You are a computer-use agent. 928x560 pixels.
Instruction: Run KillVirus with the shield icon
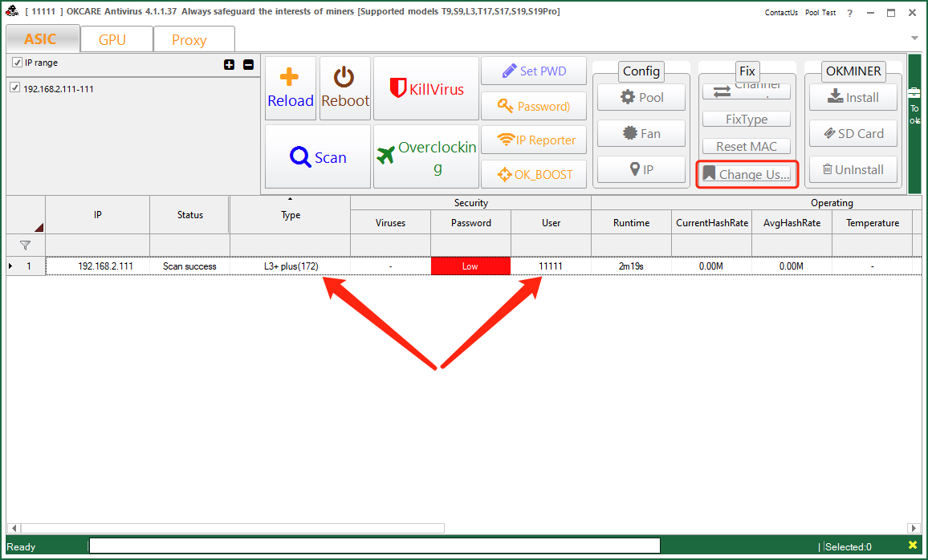[426, 88]
